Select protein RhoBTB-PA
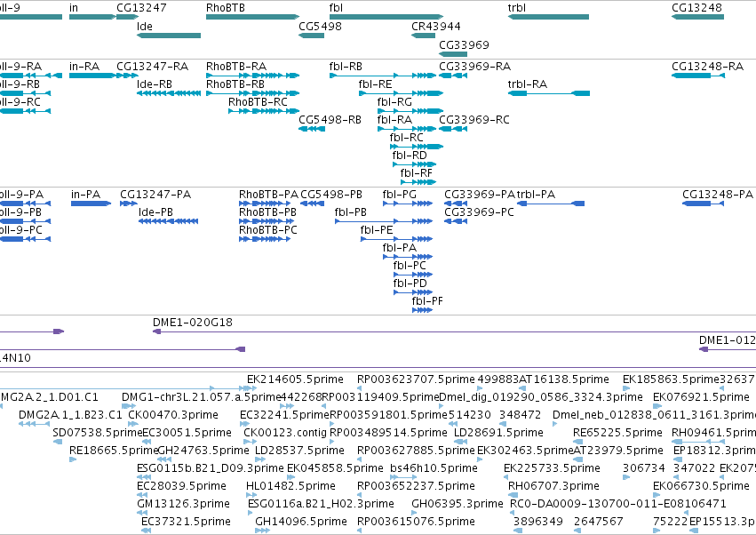The height and width of the screenshot is (535, 756). click(x=265, y=204)
